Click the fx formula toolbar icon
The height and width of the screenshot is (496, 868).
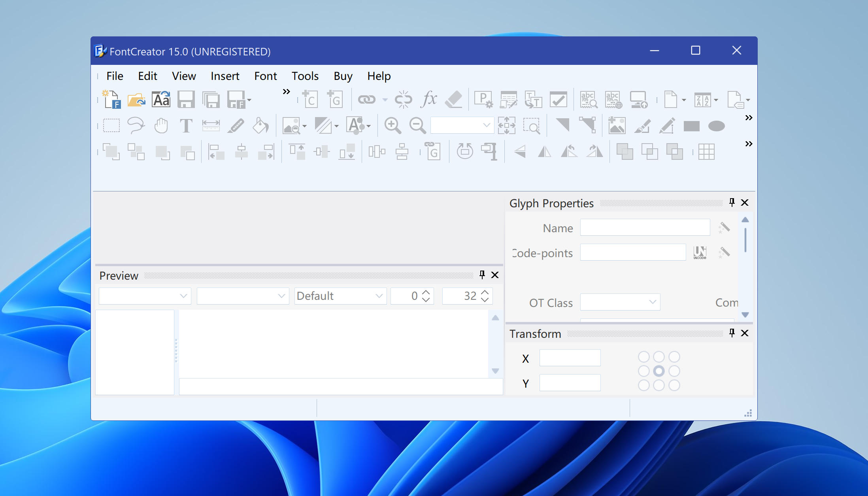[429, 100]
